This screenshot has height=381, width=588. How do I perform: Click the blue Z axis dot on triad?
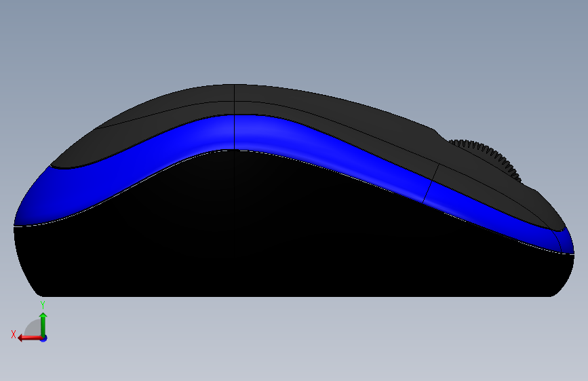(44, 338)
